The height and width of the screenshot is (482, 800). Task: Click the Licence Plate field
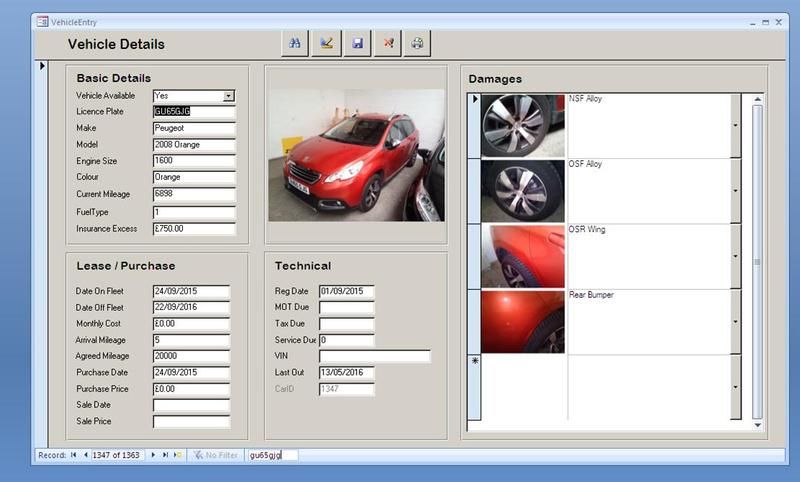click(x=194, y=112)
